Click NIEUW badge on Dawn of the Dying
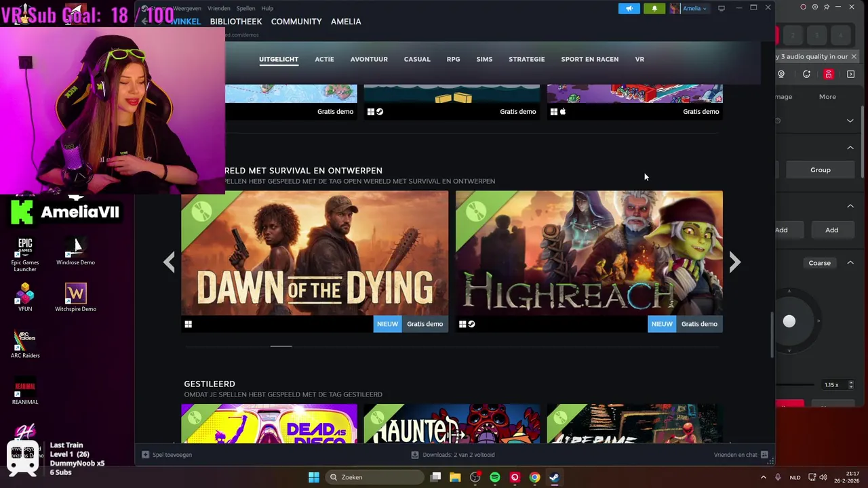This screenshot has width=868, height=488. (x=387, y=324)
